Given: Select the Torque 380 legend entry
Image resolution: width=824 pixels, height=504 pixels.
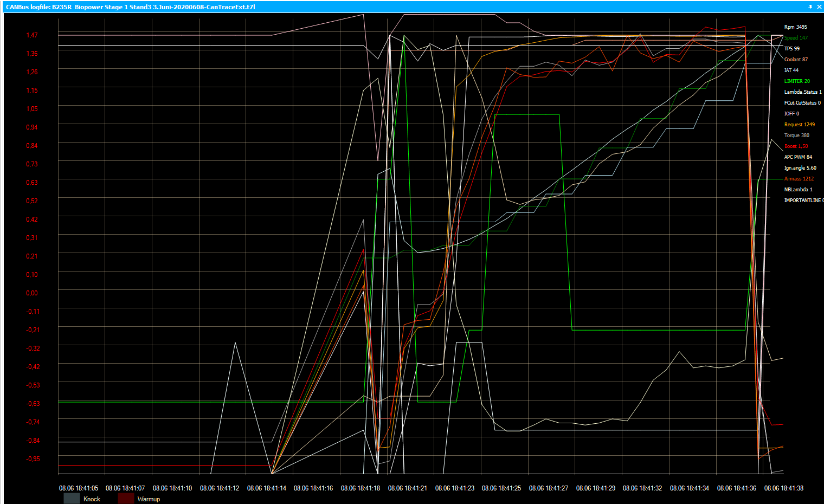Looking at the screenshot, I should click(x=796, y=135).
